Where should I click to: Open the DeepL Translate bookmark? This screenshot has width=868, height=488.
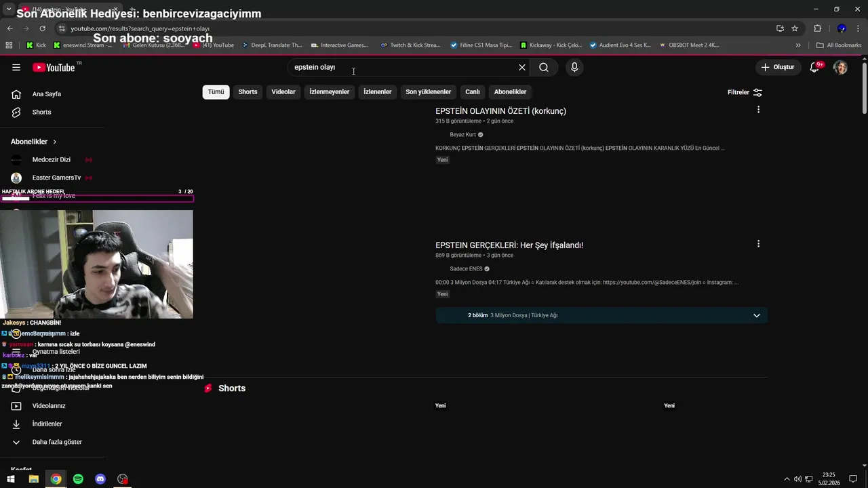pos(271,45)
